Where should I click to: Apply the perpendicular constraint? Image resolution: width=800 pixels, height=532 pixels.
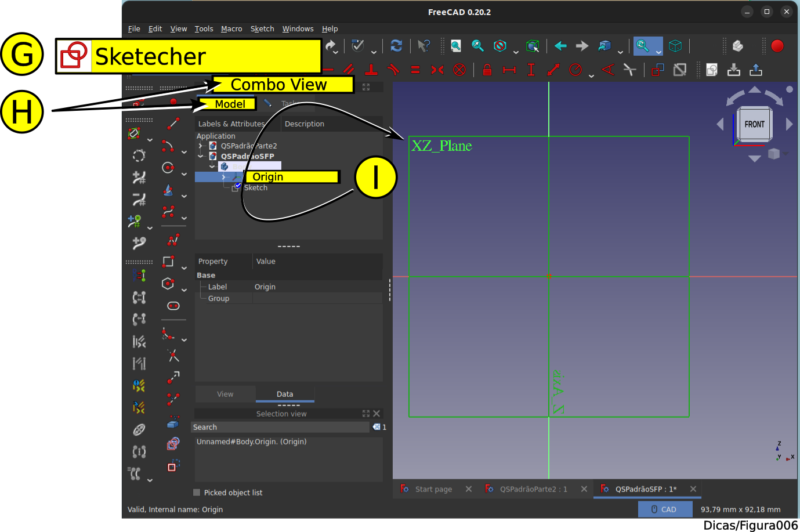[371, 70]
